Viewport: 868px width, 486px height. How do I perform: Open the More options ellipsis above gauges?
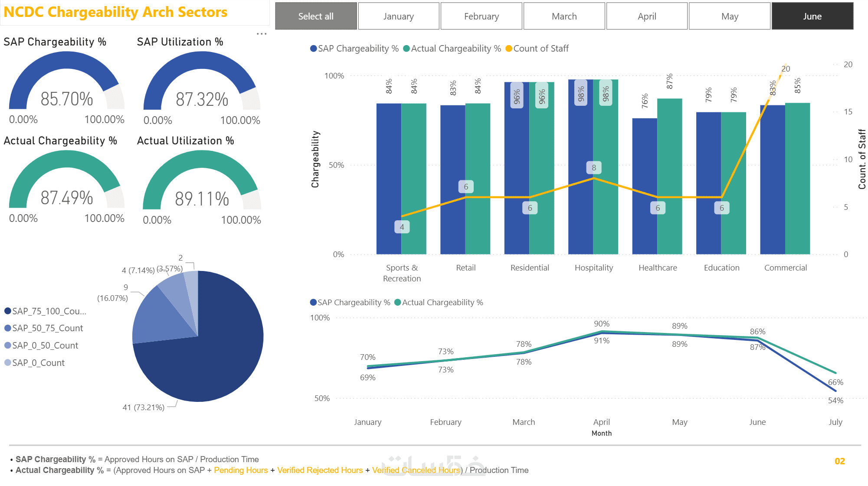(262, 34)
